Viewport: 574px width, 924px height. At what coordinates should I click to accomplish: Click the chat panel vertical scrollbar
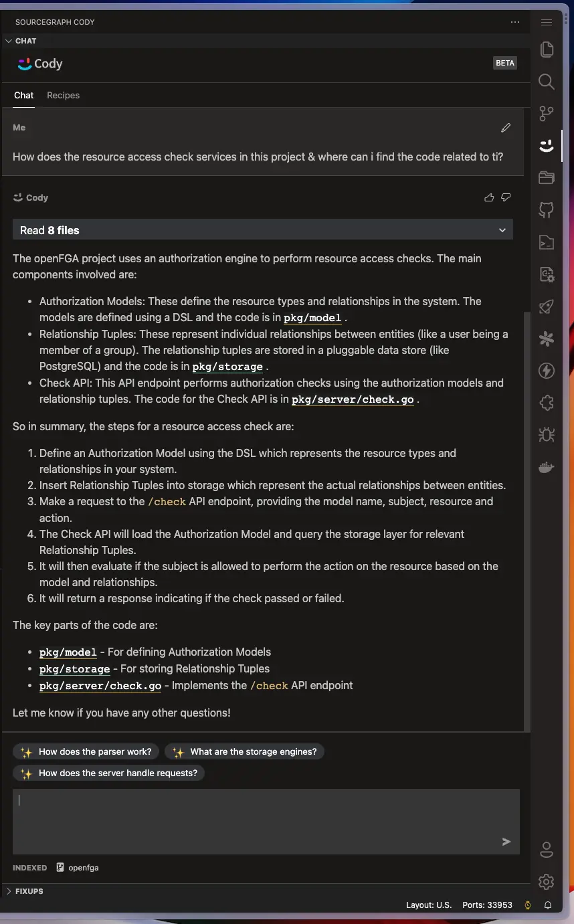pos(527,522)
